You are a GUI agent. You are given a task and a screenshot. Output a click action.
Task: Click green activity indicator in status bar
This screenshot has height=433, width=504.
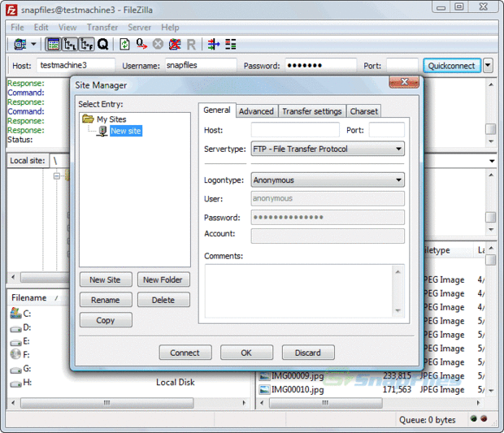(x=473, y=418)
